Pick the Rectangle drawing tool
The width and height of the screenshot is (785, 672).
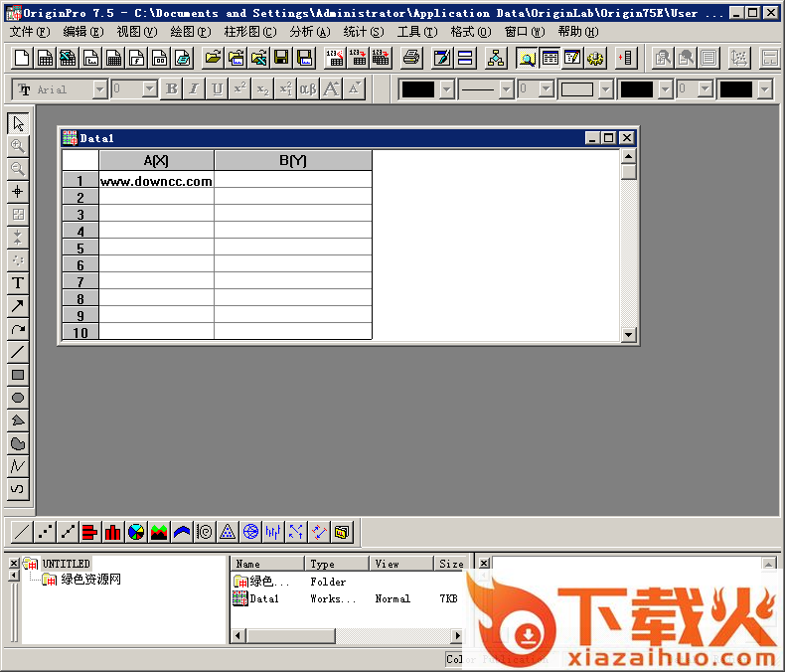pos(18,375)
